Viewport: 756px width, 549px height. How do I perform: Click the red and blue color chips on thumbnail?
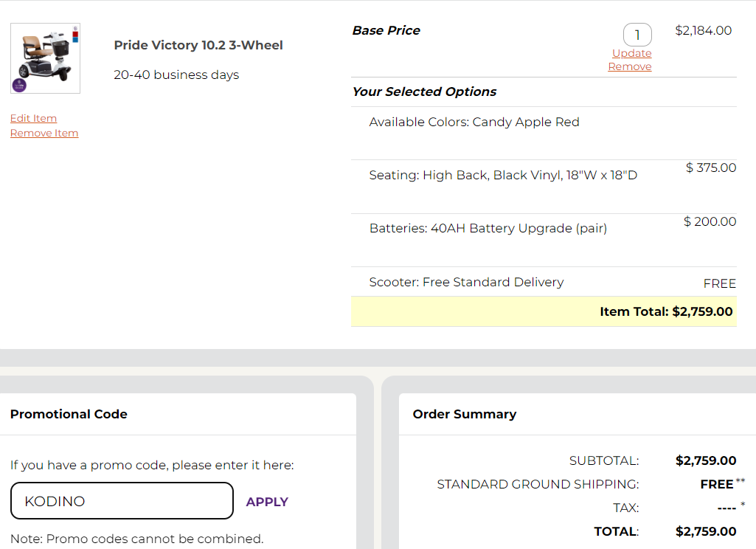click(x=75, y=35)
